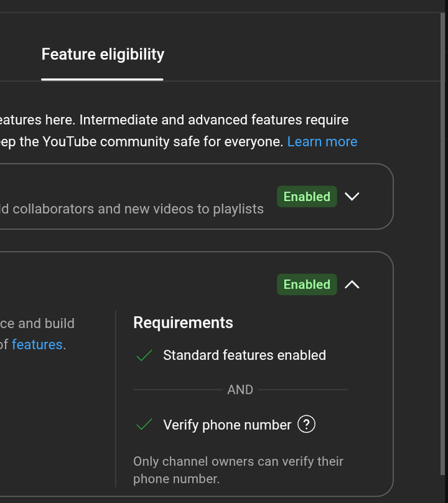Click the question mark help icon
Viewport: 448px width, 503px height.
(x=307, y=425)
